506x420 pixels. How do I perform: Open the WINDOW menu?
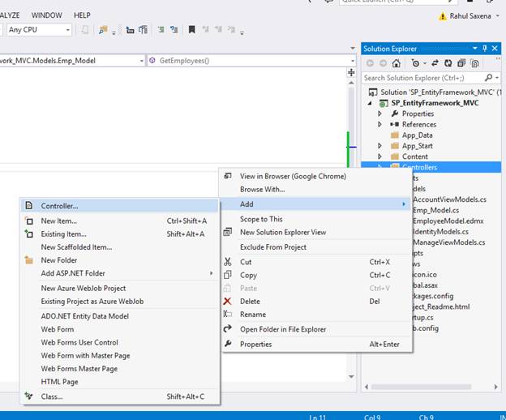click(46, 15)
